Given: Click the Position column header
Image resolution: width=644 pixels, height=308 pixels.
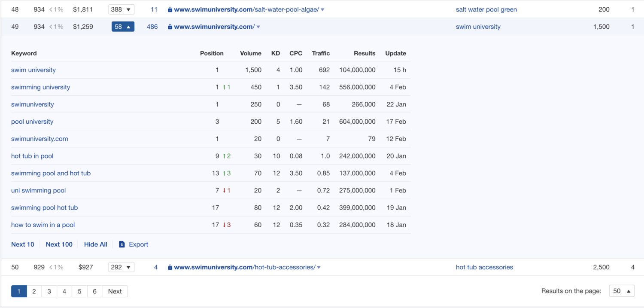Looking at the screenshot, I should (x=212, y=53).
